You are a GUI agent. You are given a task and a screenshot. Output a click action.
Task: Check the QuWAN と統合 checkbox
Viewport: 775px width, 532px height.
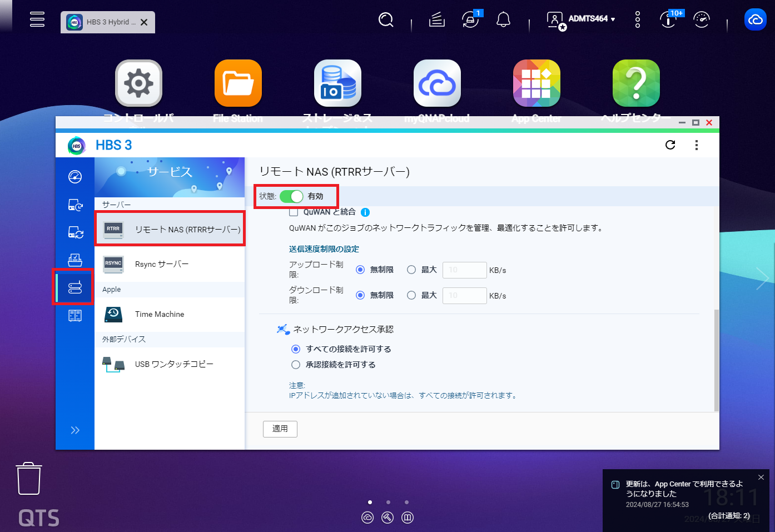[x=294, y=212]
